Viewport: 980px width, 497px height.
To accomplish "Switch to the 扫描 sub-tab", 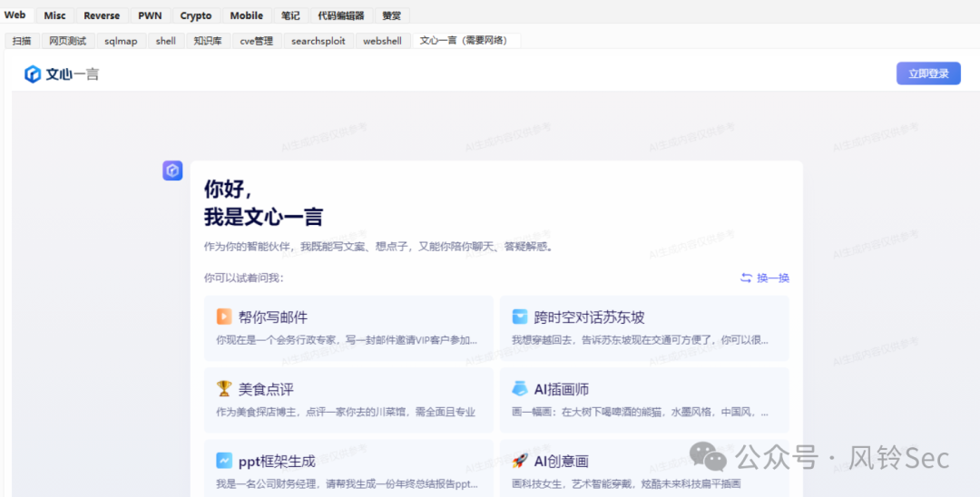I will pos(22,41).
